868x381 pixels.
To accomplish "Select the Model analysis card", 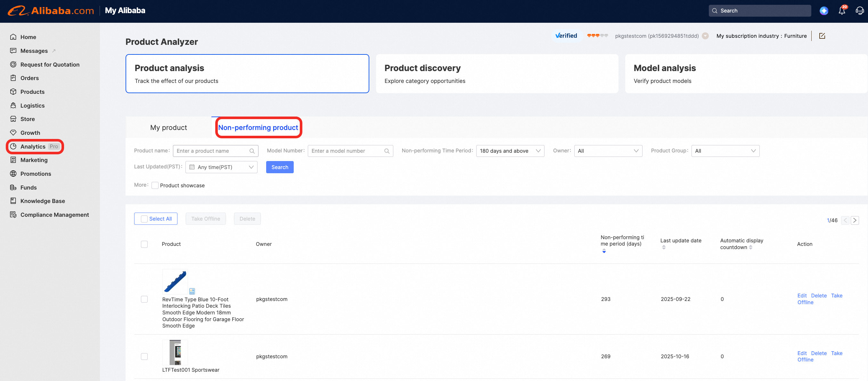I will click(x=746, y=73).
